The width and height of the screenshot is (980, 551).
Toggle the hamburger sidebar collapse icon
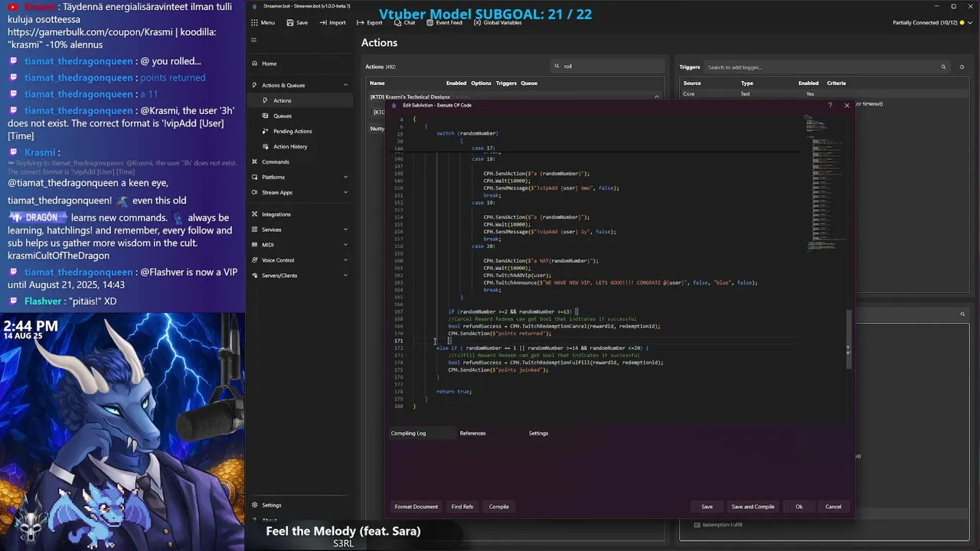[254, 41]
